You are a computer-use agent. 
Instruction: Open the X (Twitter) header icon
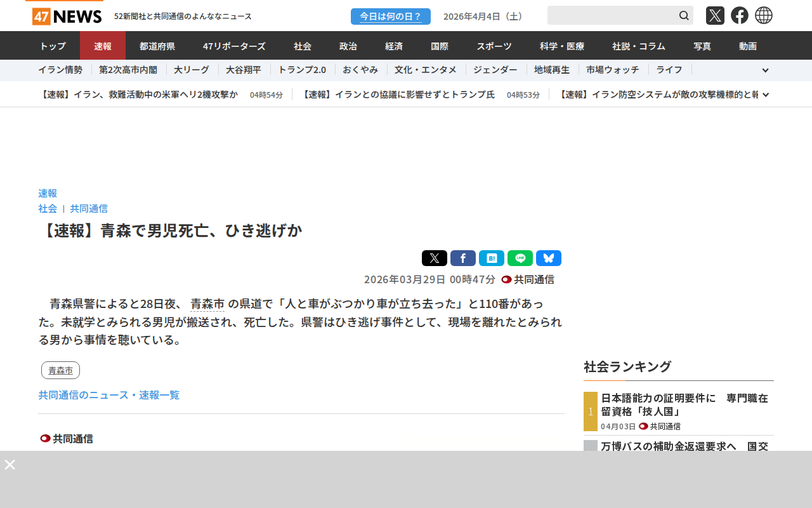click(x=715, y=15)
